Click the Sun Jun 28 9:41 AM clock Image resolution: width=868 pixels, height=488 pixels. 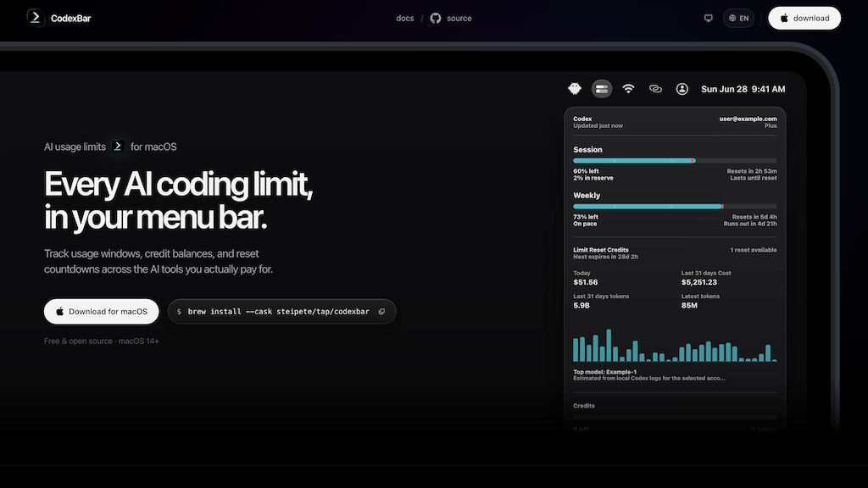click(x=743, y=89)
